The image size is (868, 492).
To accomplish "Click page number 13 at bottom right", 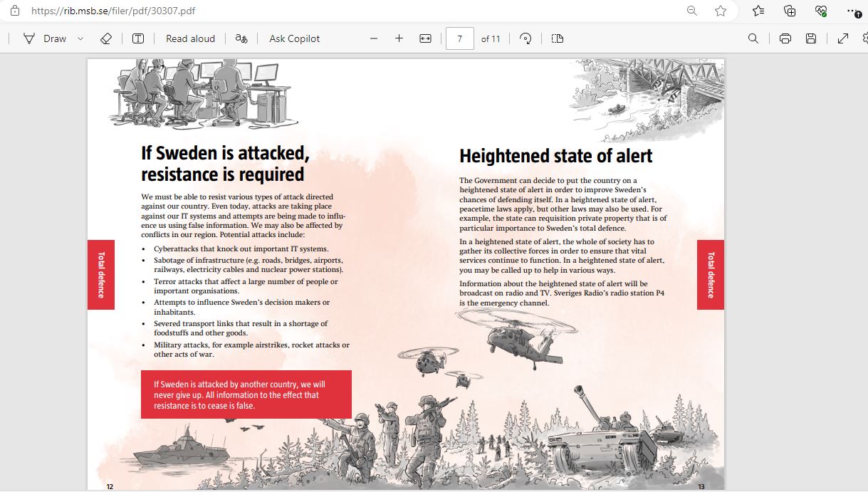I will tap(701, 487).
